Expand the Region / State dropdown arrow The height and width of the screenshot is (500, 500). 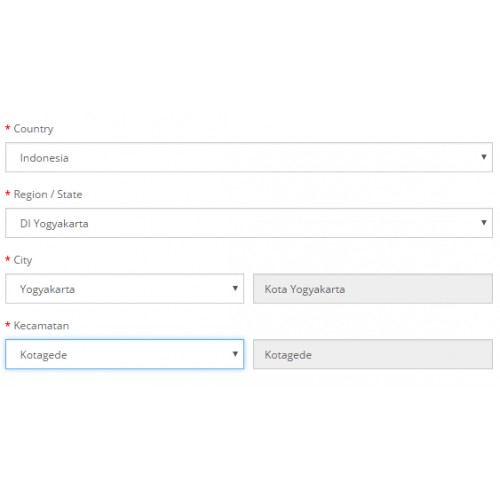[x=484, y=222]
